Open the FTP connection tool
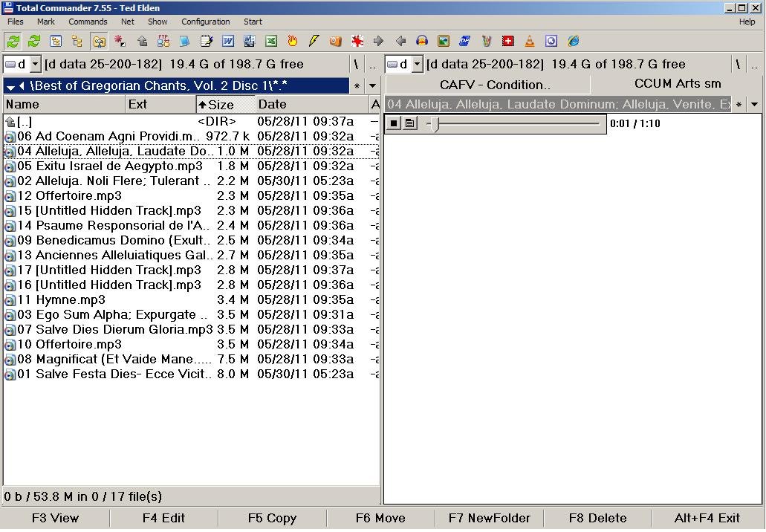This screenshot has width=766, height=532. [163, 41]
